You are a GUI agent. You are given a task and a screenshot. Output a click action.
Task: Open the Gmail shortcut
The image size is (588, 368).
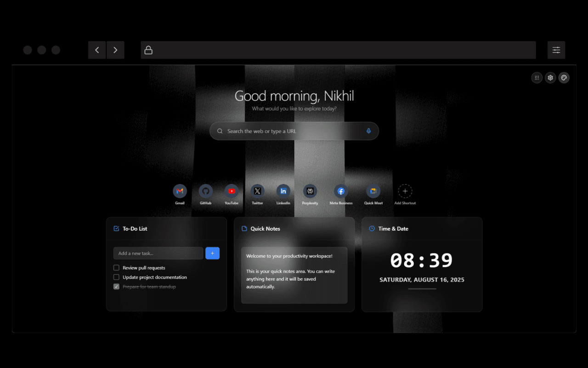point(180,192)
